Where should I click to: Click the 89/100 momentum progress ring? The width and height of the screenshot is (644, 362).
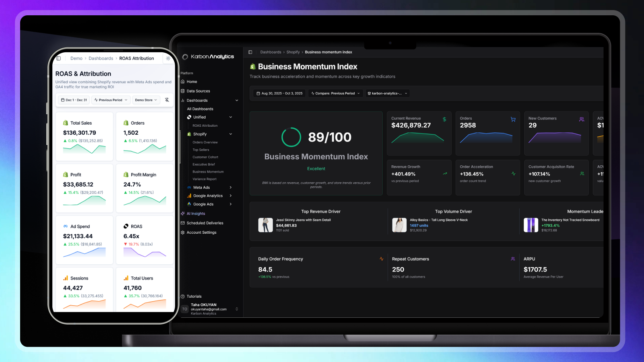(x=291, y=137)
